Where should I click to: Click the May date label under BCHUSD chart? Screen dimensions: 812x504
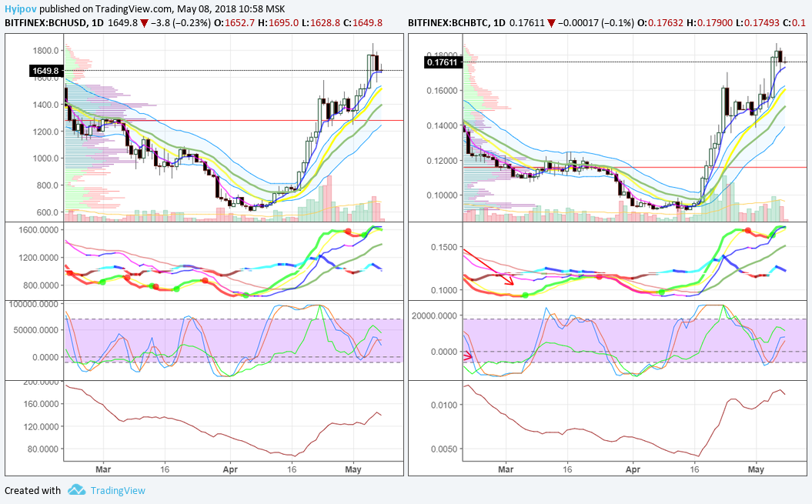pyautogui.click(x=353, y=469)
